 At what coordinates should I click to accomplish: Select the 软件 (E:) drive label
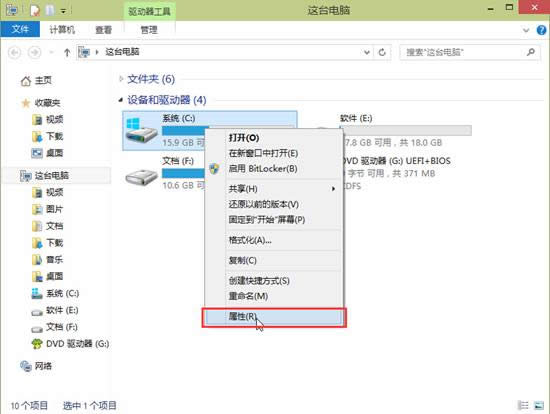point(356,118)
